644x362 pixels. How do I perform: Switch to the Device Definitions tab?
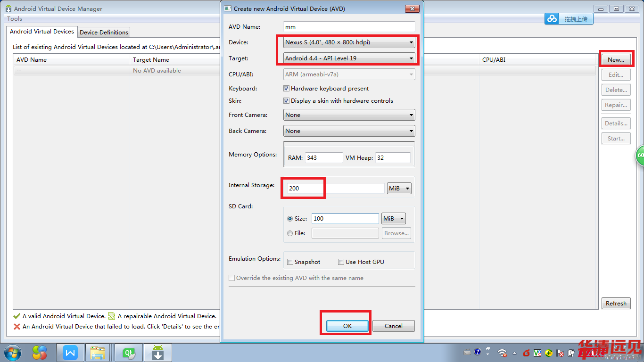[104, 32]
